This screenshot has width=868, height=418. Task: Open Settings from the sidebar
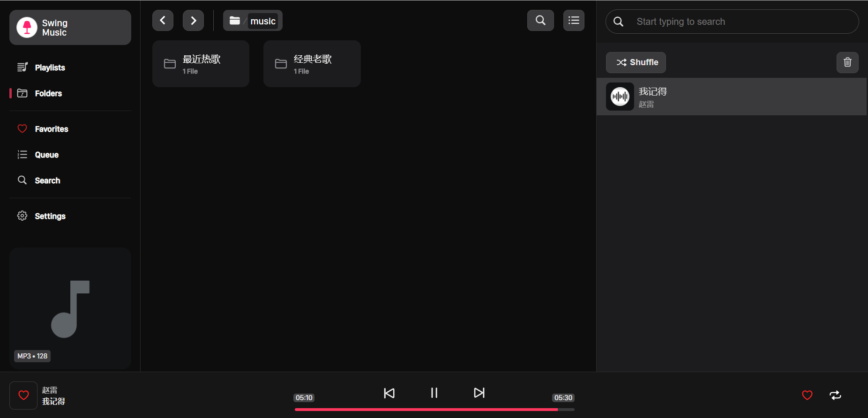[50, 216]
